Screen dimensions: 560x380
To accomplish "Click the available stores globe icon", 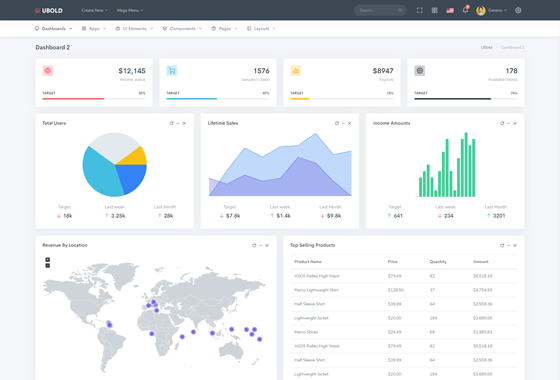I will pyautogui.click(x=420, y=70).
